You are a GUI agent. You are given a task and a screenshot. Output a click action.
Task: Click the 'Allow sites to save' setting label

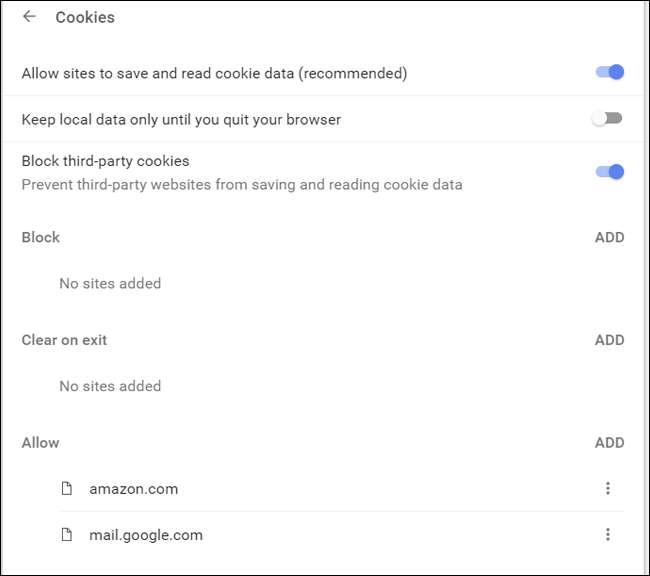point(214,73)
